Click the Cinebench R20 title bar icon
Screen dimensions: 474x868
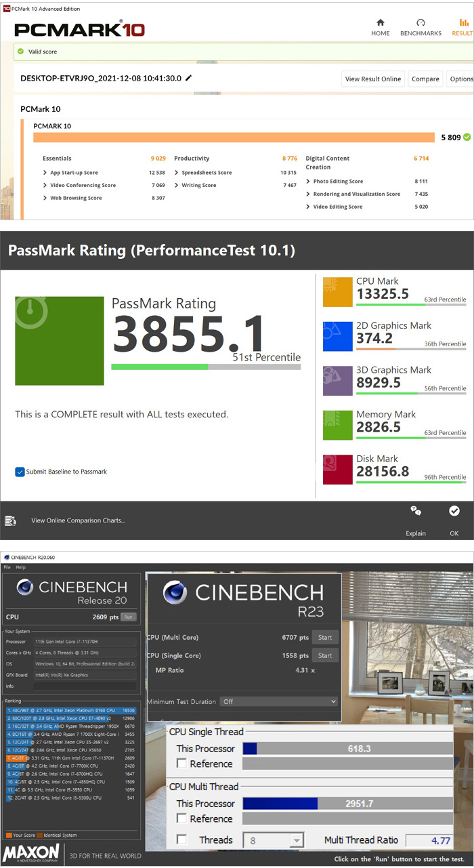(6, 558)
